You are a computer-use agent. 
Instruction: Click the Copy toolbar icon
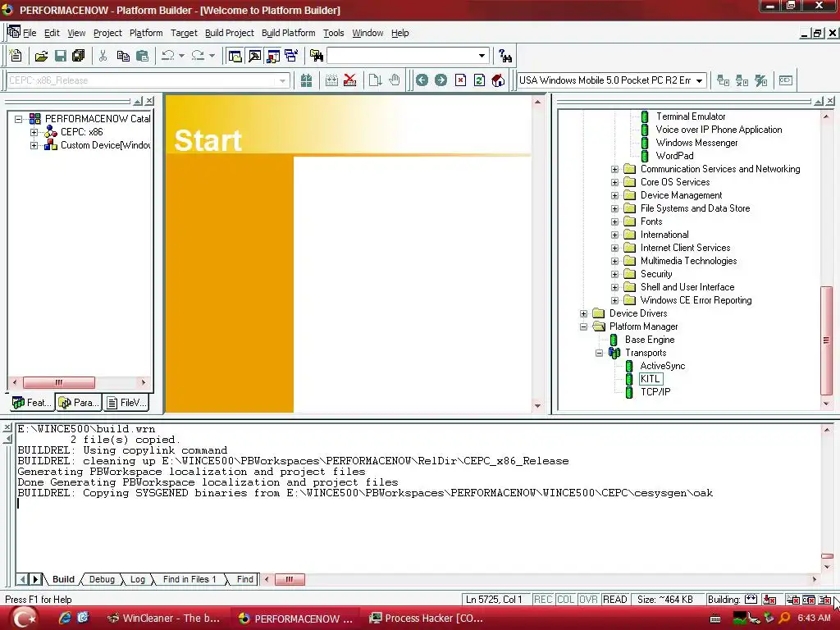[x=123, y=56]
